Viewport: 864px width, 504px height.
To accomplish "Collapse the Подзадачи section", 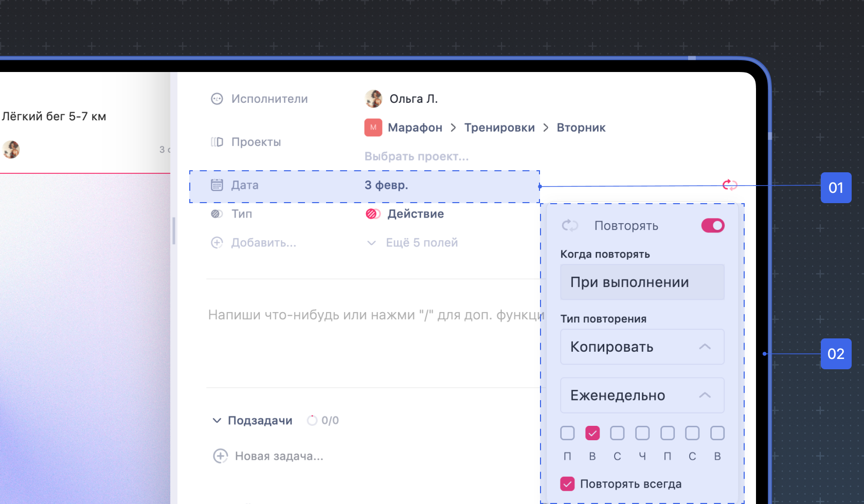I will click(x=217, y=420).
